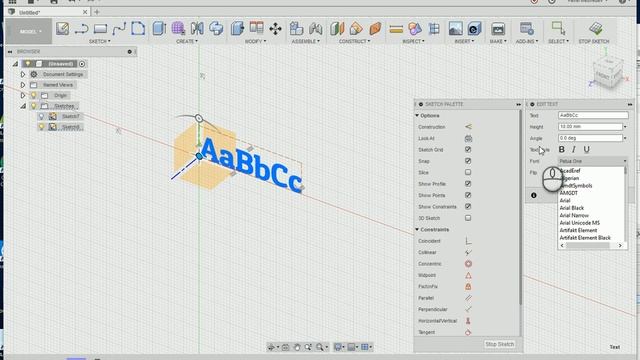Click the Split Body icon in Modify
This screenshot has width=640, height=360.
pyautogui.click(x=256, y=28)
